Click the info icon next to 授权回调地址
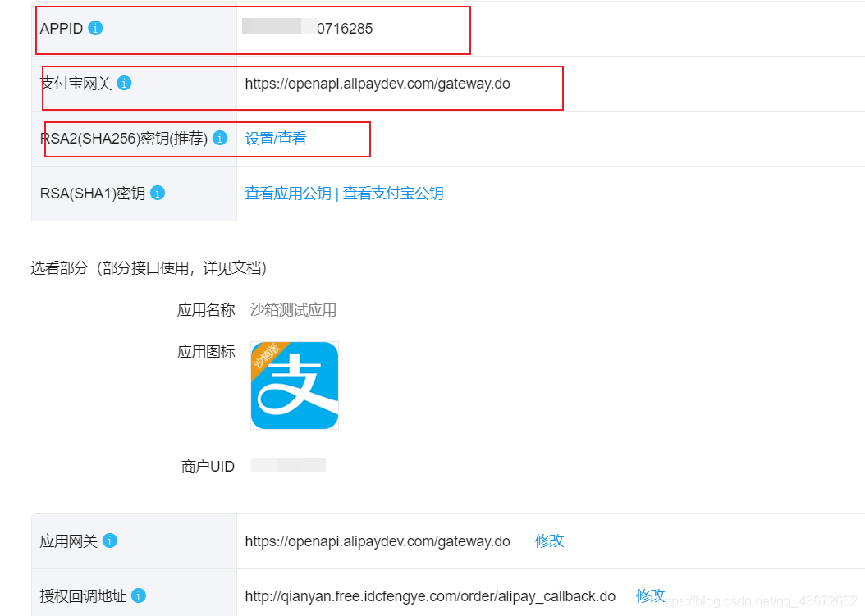This screenshot has width=865, height=616. point(139,596)
